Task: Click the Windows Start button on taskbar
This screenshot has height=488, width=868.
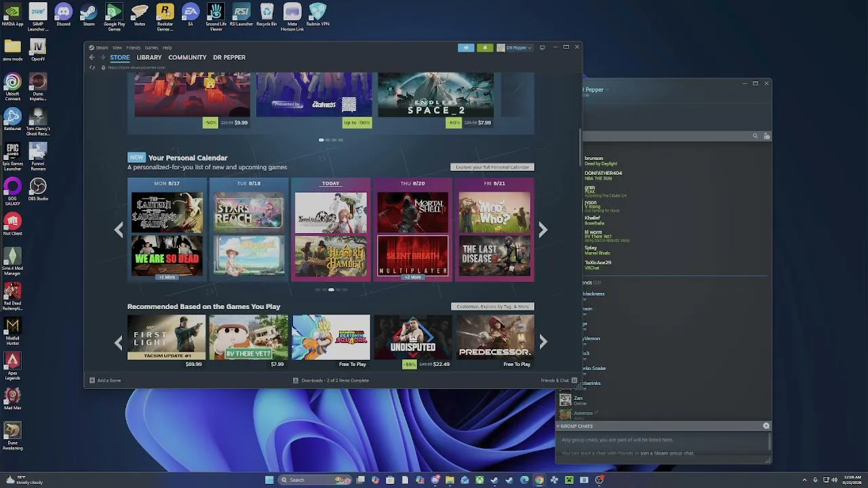Action: tap(269, 480)
